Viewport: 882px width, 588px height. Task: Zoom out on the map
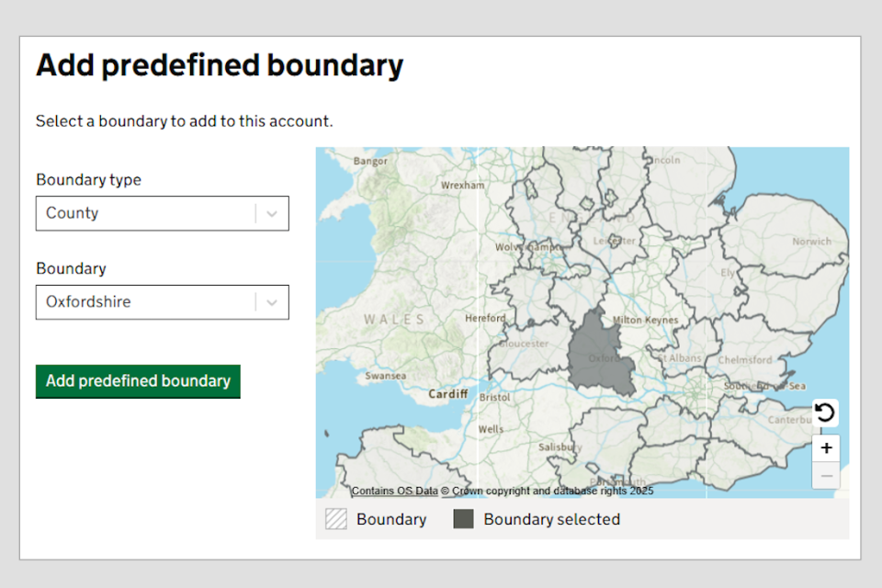[826, 475]
